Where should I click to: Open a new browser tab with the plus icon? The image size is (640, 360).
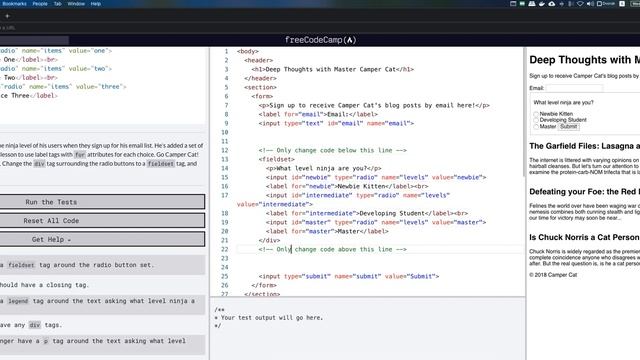coord(7,16)
